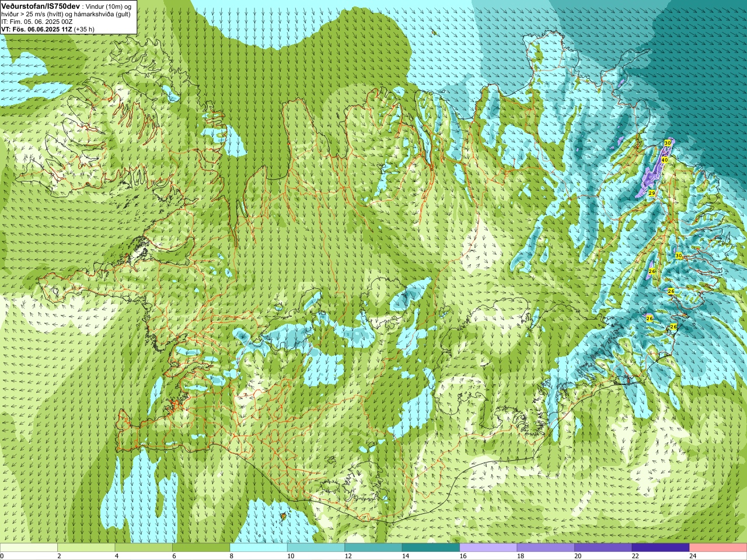Click the 'Veðurstofan/IS750dev' title text

pyautogui.click(x=41, y=6)
